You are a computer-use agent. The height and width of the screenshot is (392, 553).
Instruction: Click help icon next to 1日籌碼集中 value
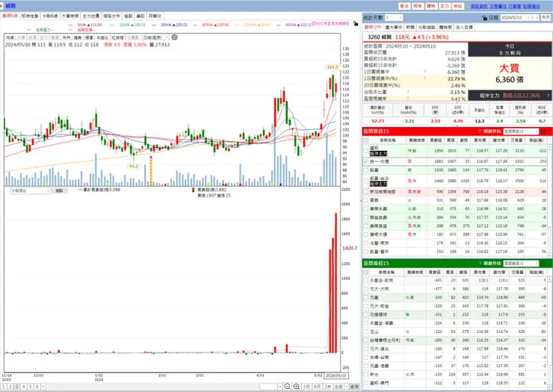425,72
